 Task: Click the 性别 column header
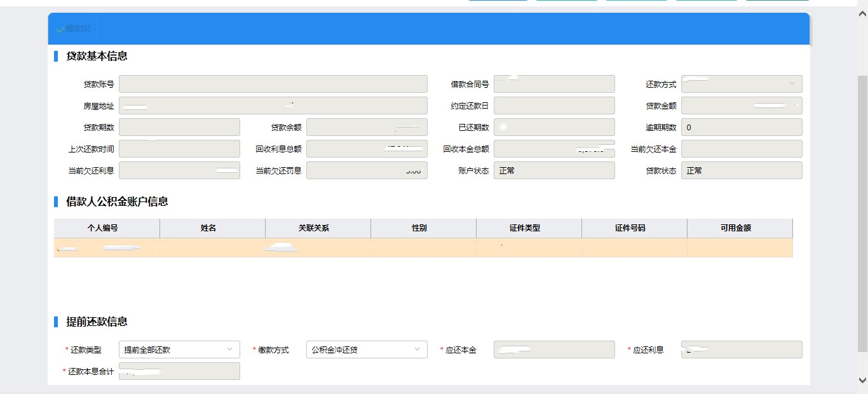pyautogui.click(x=423, y=228)
